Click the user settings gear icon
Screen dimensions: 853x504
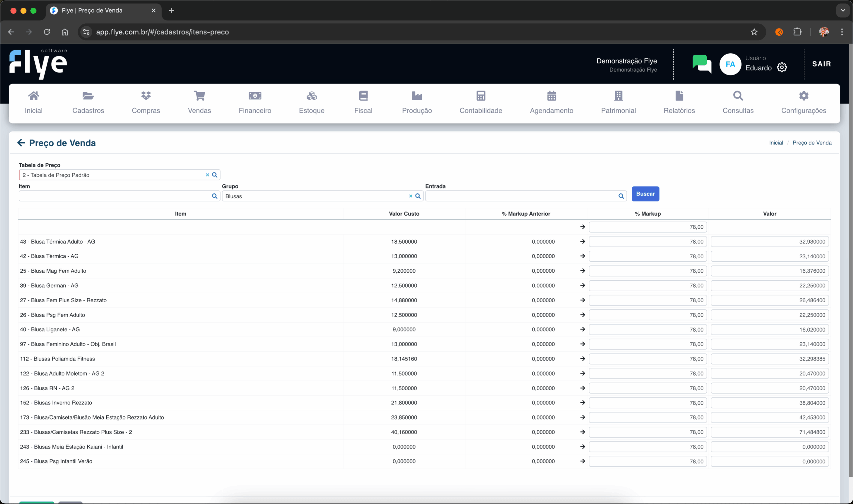click(782, 68)
